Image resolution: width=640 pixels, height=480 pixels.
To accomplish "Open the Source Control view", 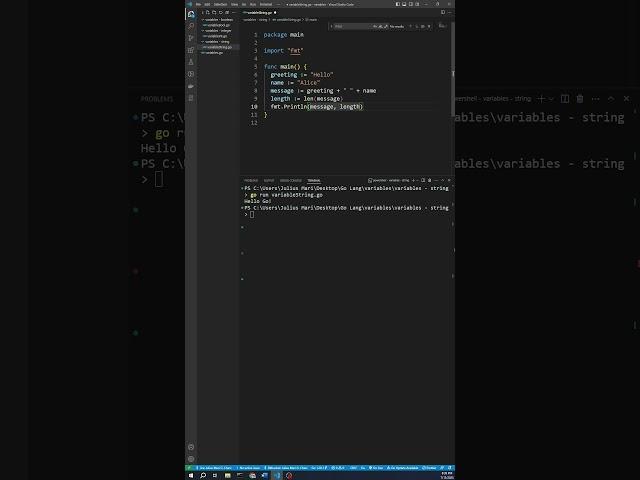I will 191,38.
